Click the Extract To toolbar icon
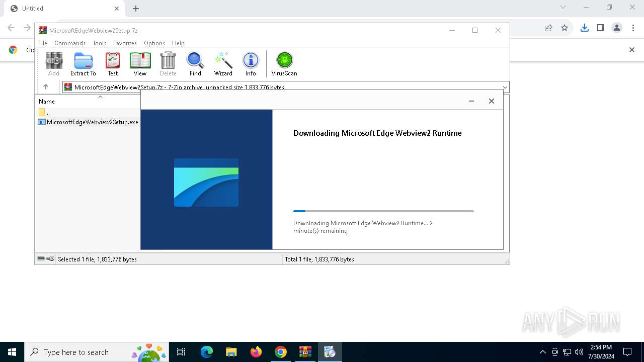 83,64
